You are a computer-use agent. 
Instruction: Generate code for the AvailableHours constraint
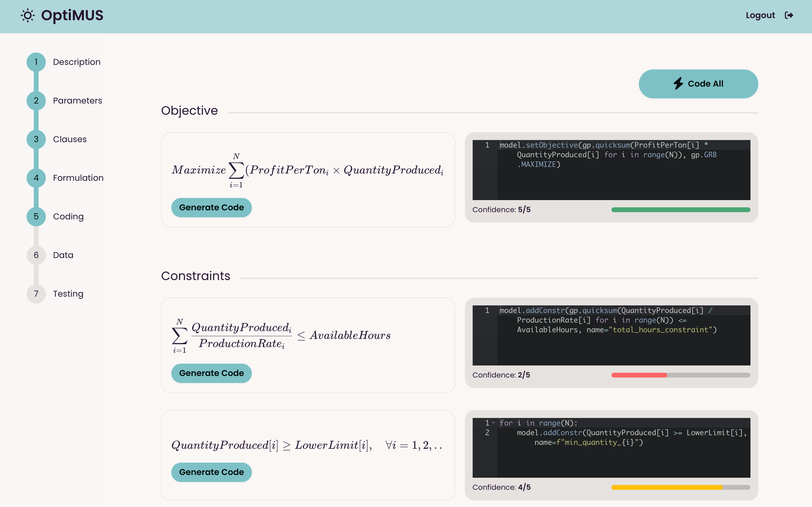coord(211,373)
